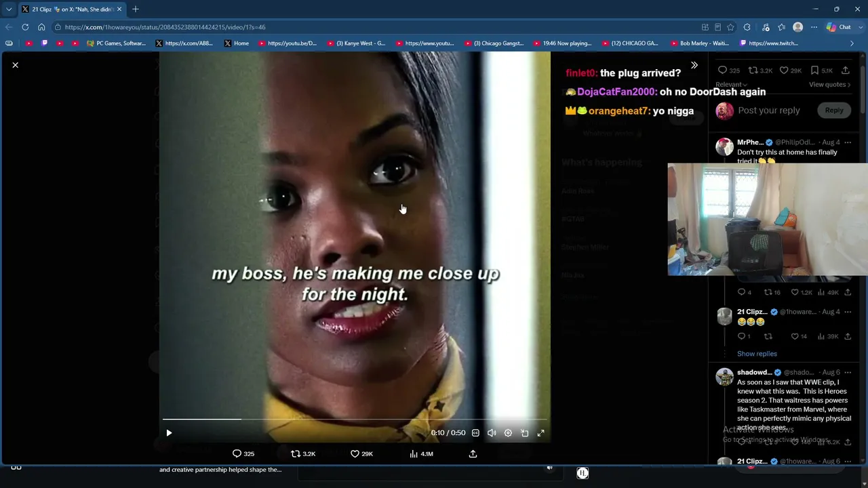Open the browser tab list dropdown
The height and width of the screenshot is (488, 868).
click(x=9, y=9)
